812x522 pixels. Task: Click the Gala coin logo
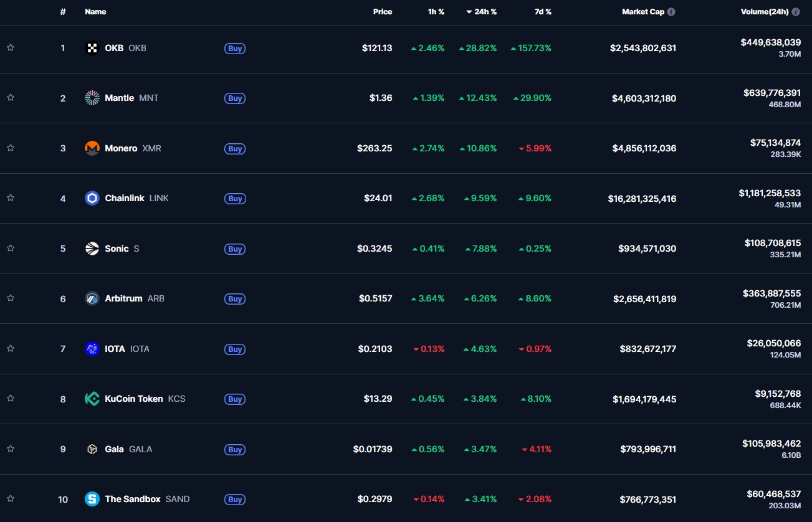click(x=92, y=449)
